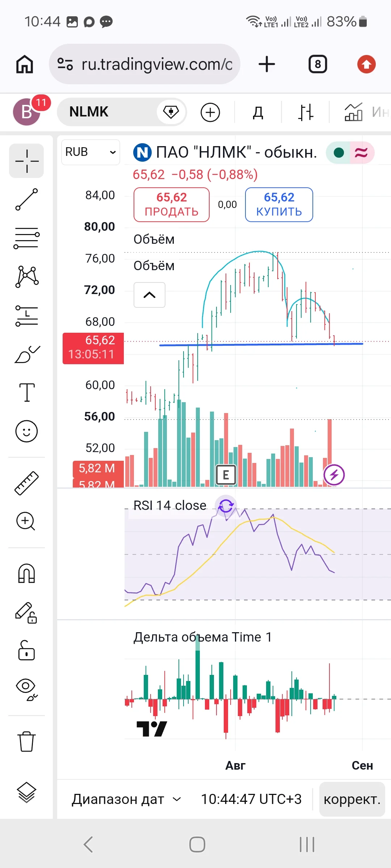The image size is (391, 868).
Task: Select second Объём indicator legend
Action: 154,265
